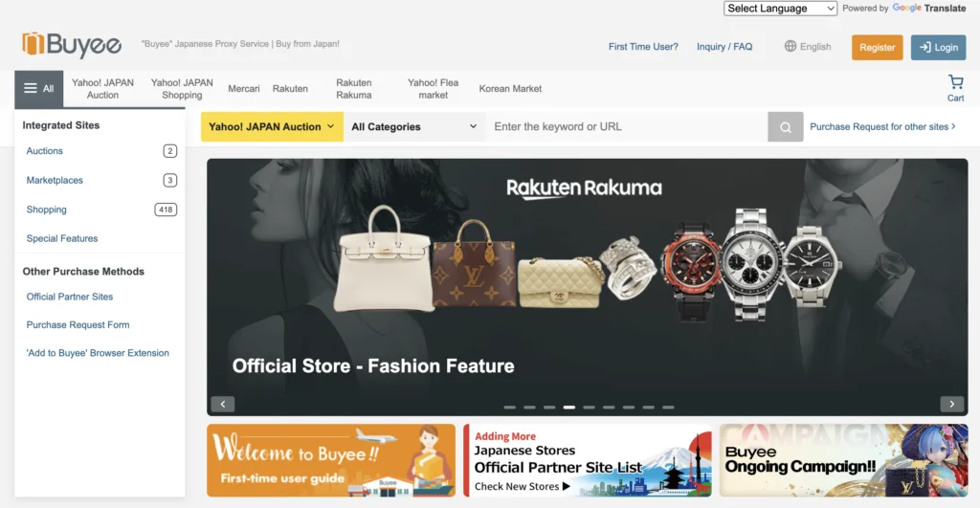Jump to last carousel slide indicator
Image resolution: width=980 pixels, height=508 pixels.
[x=668, y=408]
